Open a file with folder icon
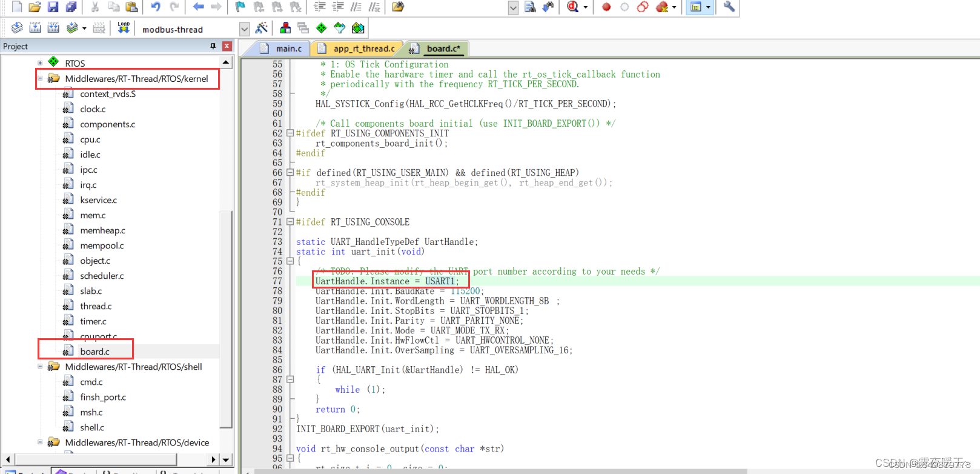This screenshot has height=474, width=980. [x=35, y=7]
